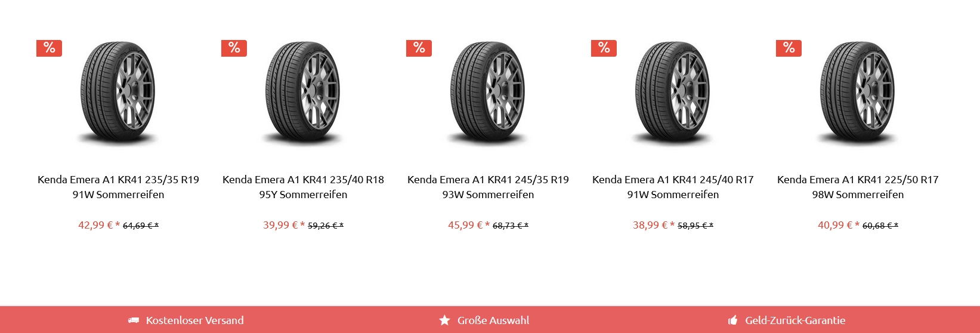This screenshot has height=333, width=980.
Task: Open Kenda Emera A1 KR41 245/40 R17 91W product
Action: click(x=673, y=187)
